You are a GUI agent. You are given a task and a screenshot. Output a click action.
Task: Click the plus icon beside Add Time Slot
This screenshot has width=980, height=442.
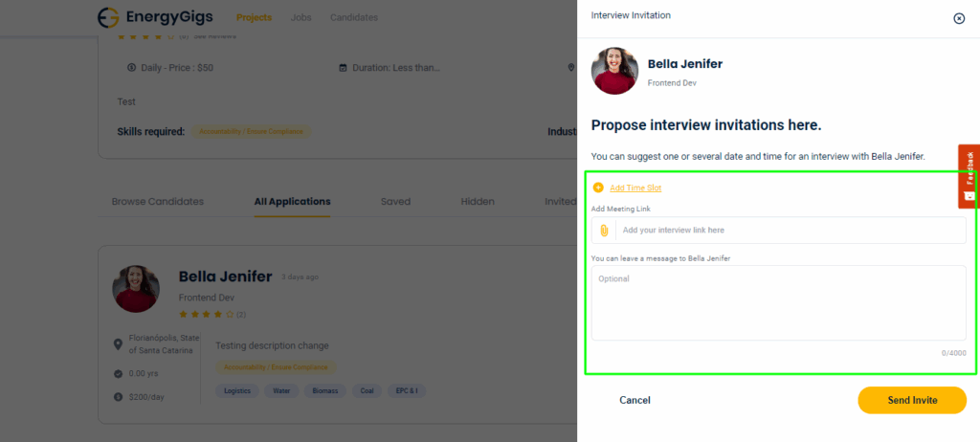point(598,188)
